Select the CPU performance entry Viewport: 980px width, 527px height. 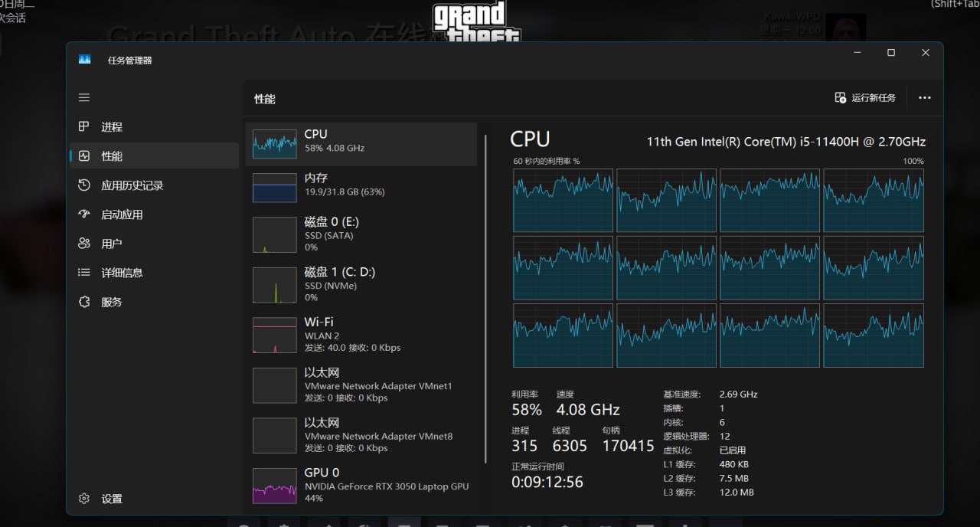[360, 144]
